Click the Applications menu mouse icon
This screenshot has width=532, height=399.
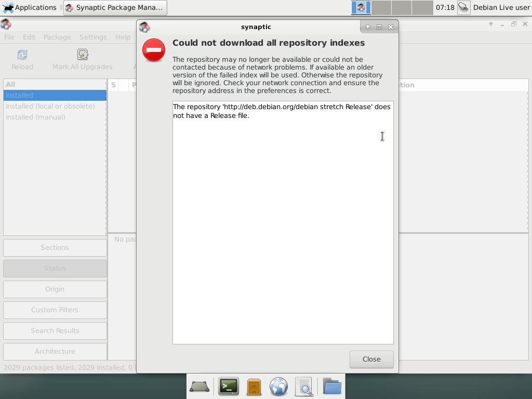[7, 7]
